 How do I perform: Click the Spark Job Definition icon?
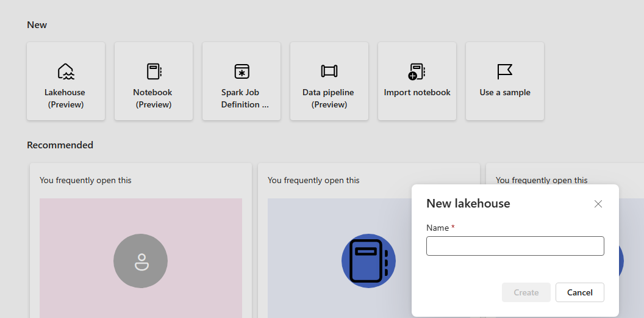tap(242, 71)
